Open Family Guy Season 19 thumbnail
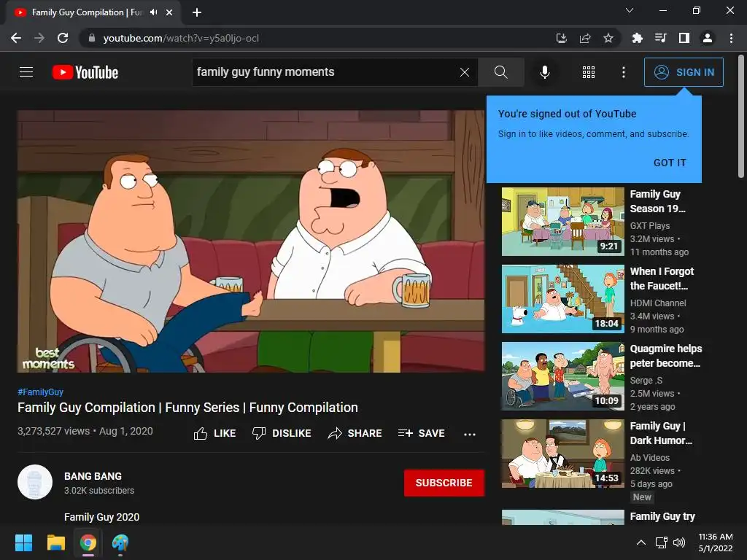 tap(562, 222)
